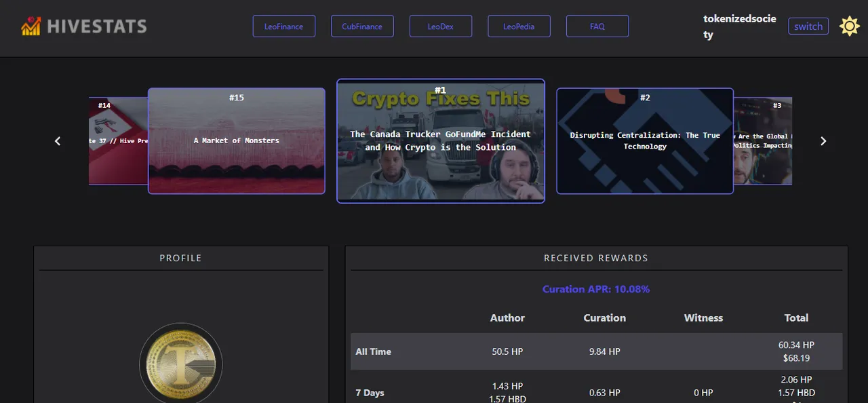Click the RECEIVED REWARDS heading

click(596, 258)
